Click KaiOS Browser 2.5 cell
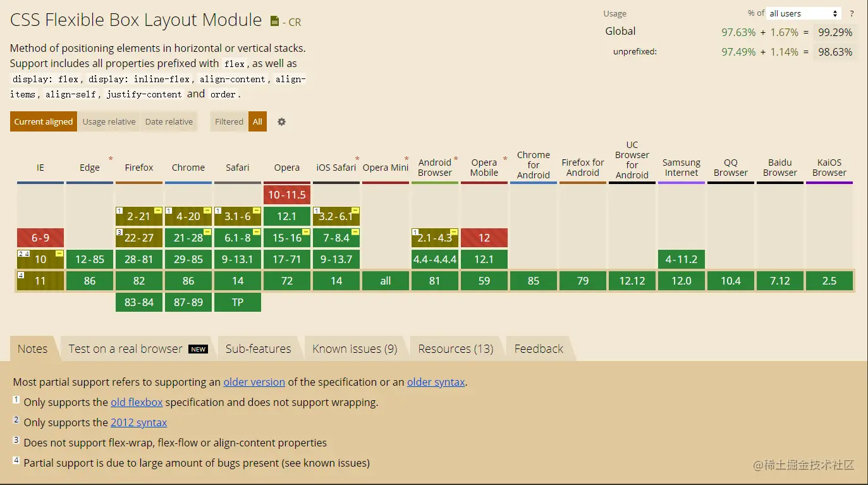868x485 pixels. click(x=829, y=281)
